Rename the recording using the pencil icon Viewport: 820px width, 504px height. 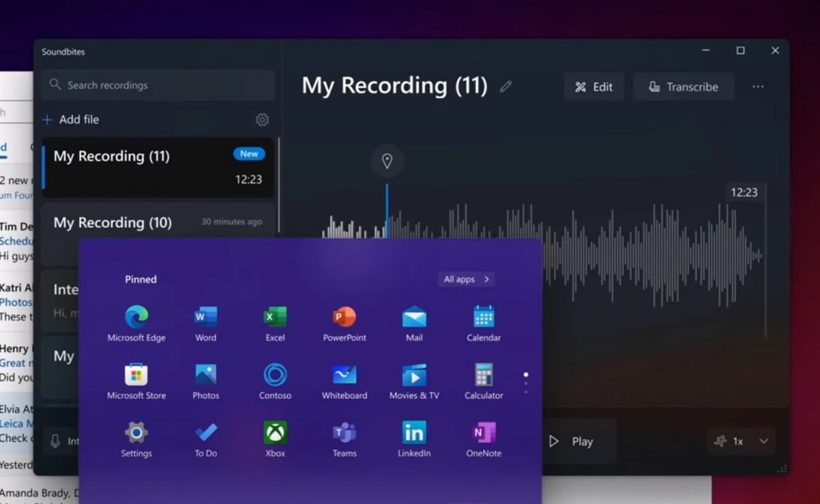point(506,86)
